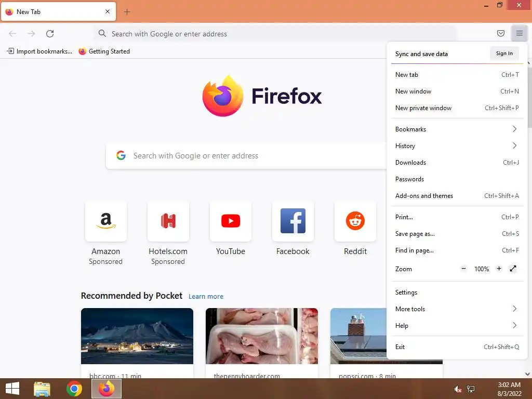This screenshot has width=532, height=399.
Task: Select New window menu item
Action: tap(457, 91)
